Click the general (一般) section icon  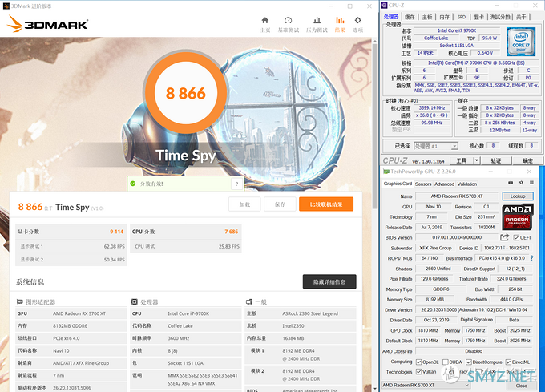(x=249, y=301)
